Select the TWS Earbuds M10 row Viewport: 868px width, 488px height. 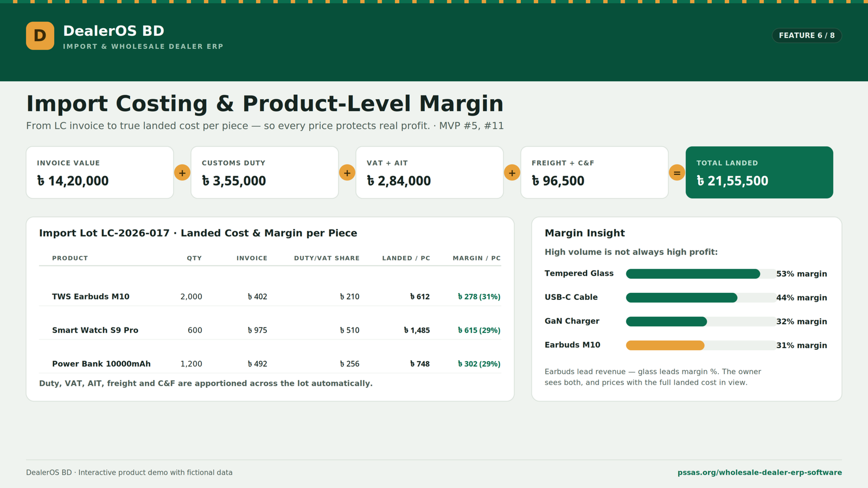pyautogui.click(x=270, y=297)
